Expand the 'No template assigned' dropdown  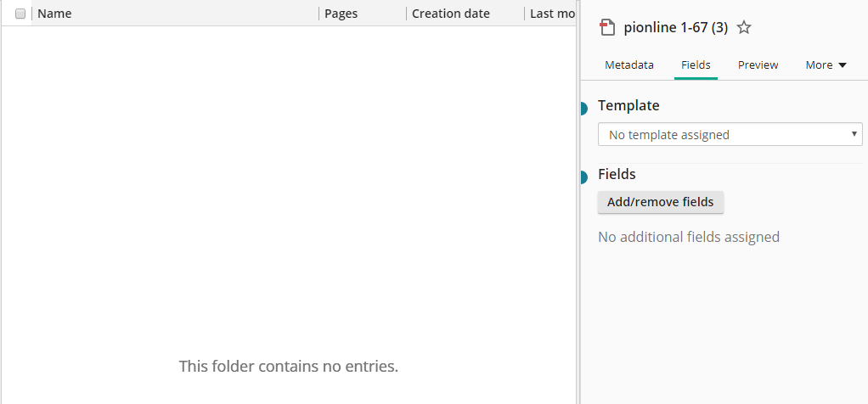pyautogui.click(x=730, y=135)
